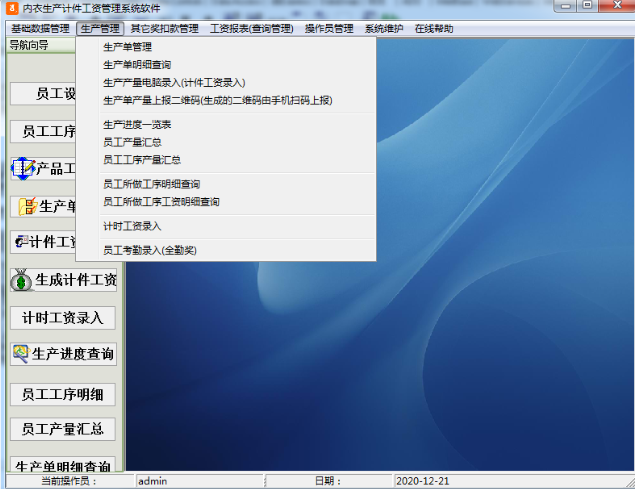This screenshot has width=635, height=489.
Task: Choose 生产产量电脑录入(计件工资录入) entry
Action: point(226,83)
